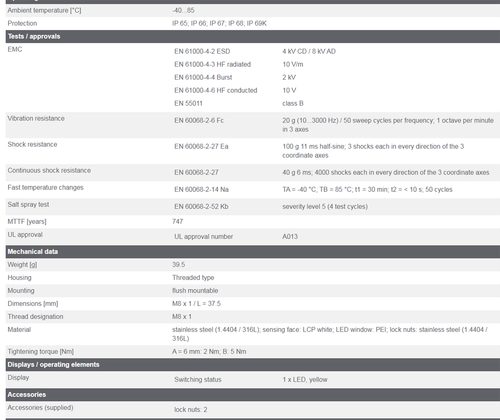Click the 'Accessories' section header

coord(253,395)
